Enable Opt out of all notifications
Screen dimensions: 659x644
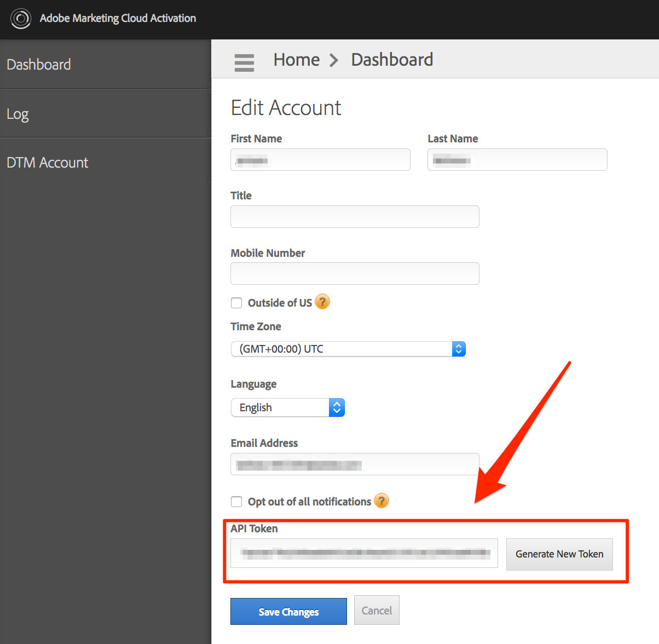tap(236, 502)
